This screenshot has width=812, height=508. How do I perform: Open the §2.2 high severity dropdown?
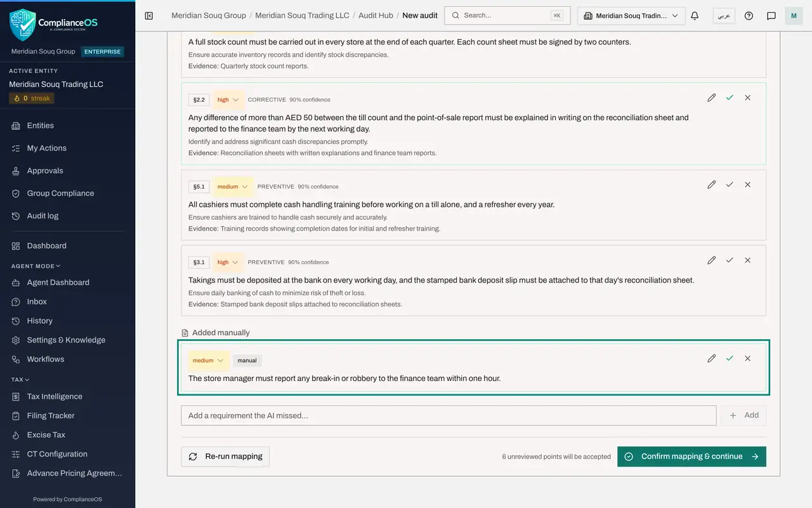click(x=228, y=100)
